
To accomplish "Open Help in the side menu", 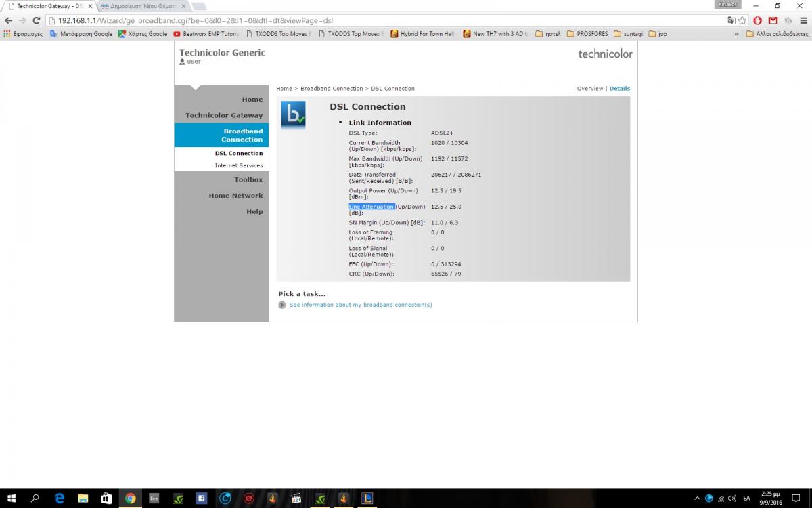I will click(254, 211).
